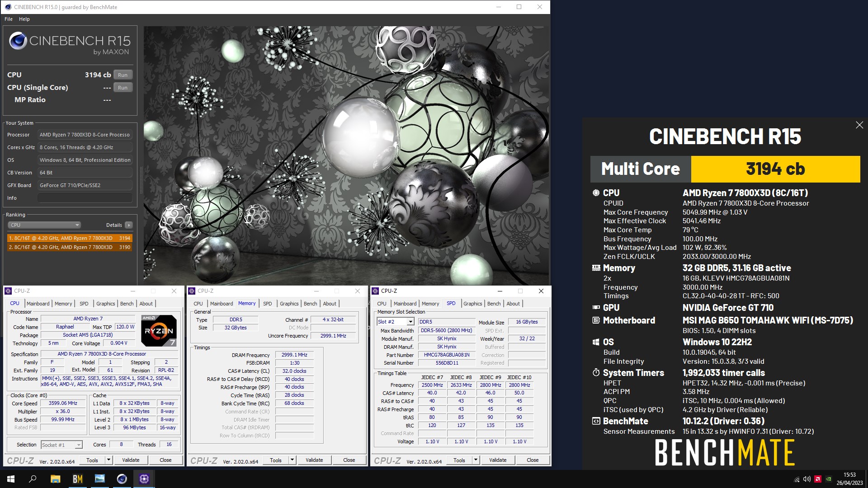Screen dimensions: 868x488
Task: Click Close button in the leftmost CPU-Z window
Action: 165,460
